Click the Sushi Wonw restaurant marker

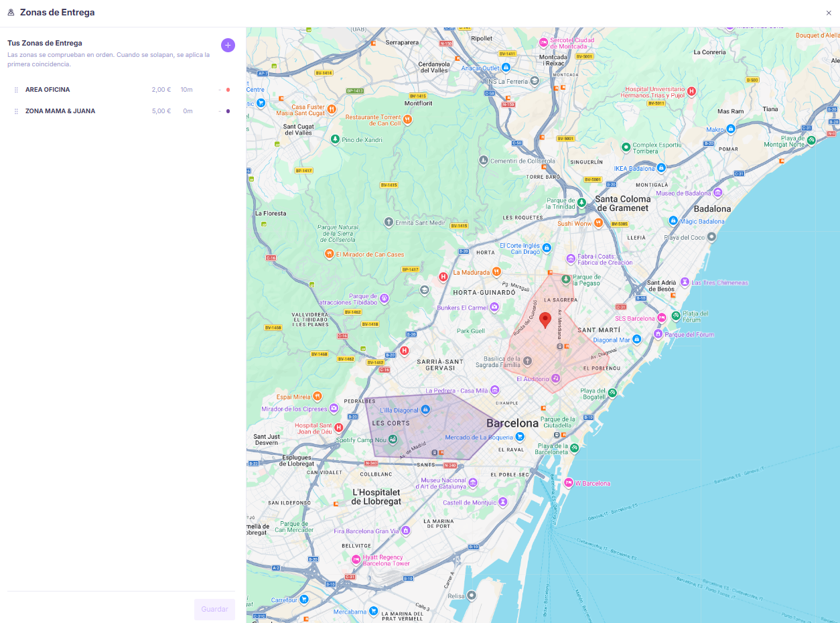(x=599, y=223)
